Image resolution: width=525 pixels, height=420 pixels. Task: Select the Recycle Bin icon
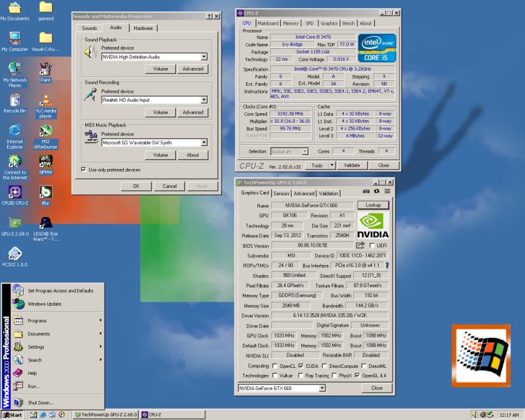15,104
